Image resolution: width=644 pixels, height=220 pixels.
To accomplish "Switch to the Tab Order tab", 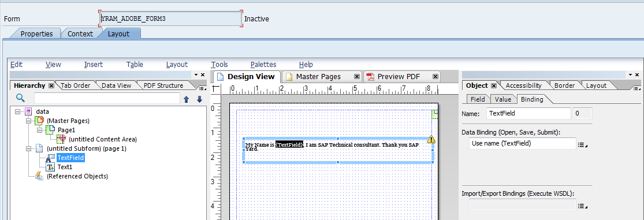I will coord(75,85).
